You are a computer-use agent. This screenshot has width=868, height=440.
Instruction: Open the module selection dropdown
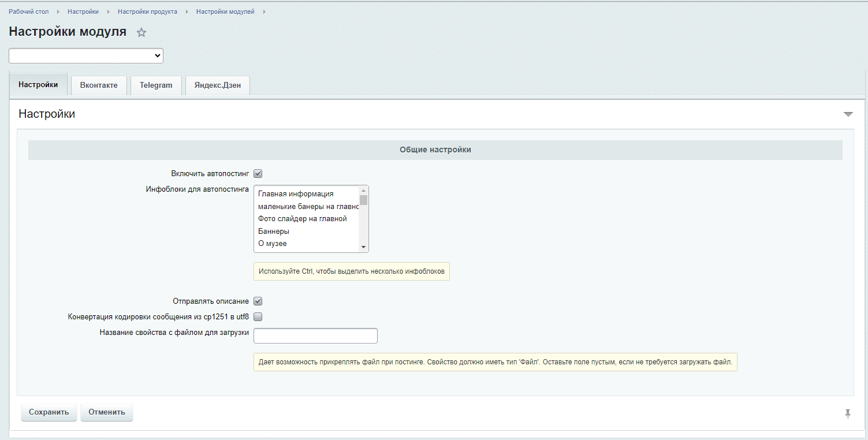pyautogui.click(x=86, y=55)
